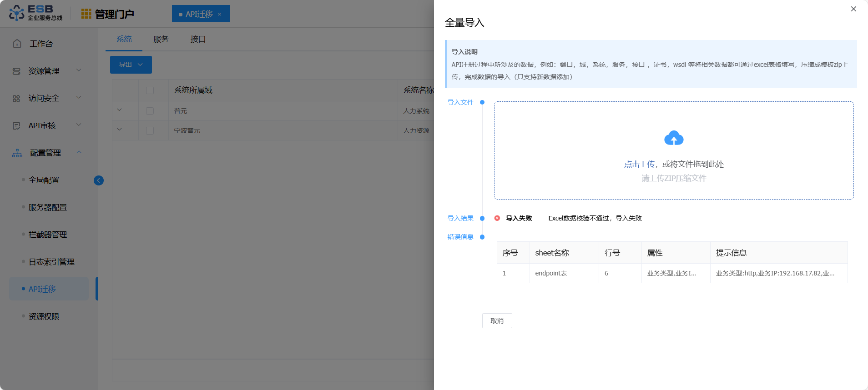This screenshot has width=868, height=390.
Task: Click the 配置管理 hierarchy icon
Action: 17,153
